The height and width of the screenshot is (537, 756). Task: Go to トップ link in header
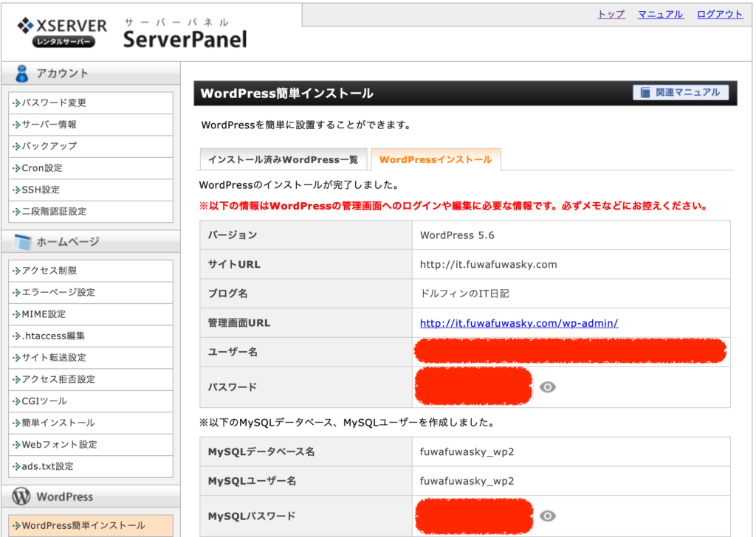(x=611, y=14)
